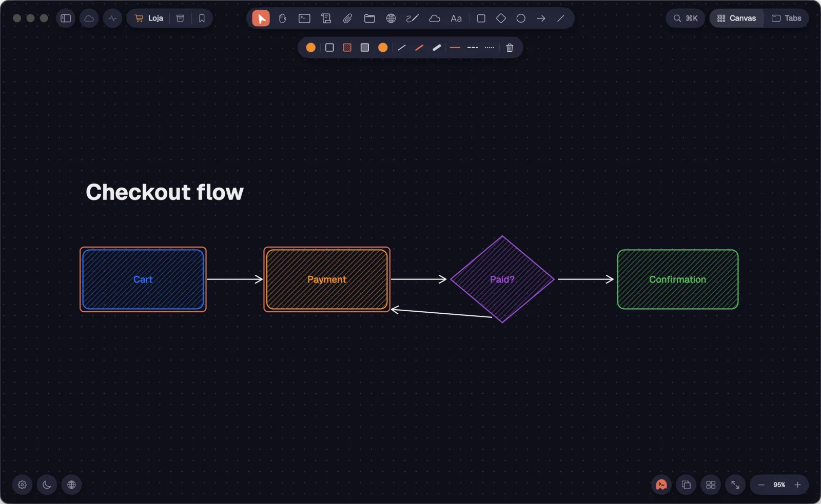Click the bookmark icon near Loja

click(x=202, y=18)
